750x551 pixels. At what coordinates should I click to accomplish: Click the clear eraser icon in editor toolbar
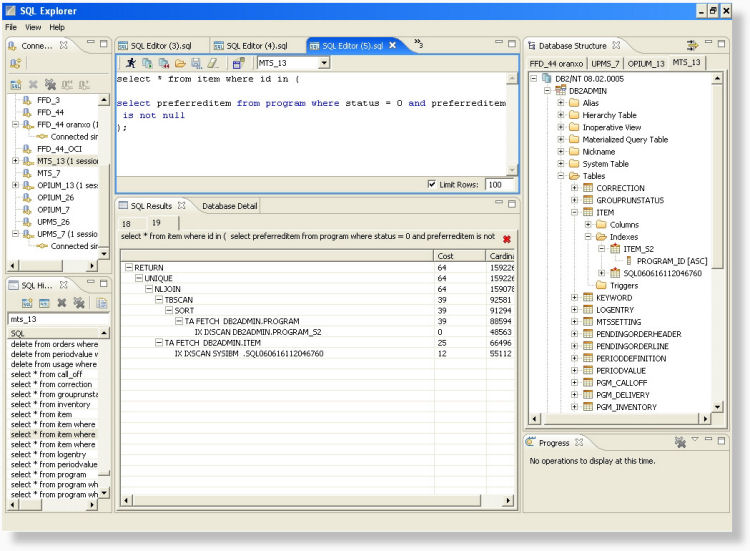coord(212,63)
